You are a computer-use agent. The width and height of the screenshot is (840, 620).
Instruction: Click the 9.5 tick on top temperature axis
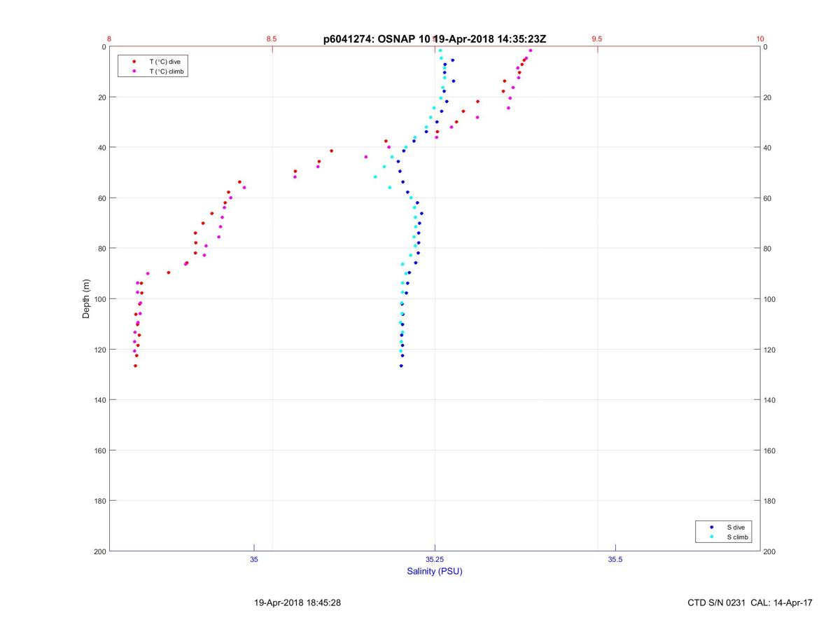(597, 39)
